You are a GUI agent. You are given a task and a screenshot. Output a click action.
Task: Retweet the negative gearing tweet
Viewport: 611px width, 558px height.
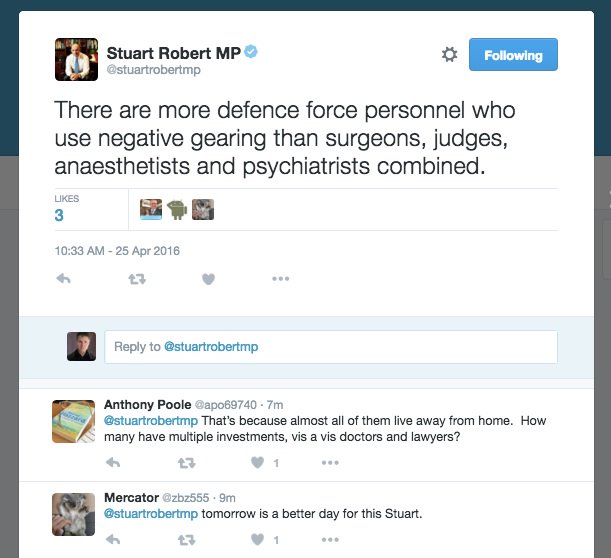[x=137, y=279]
